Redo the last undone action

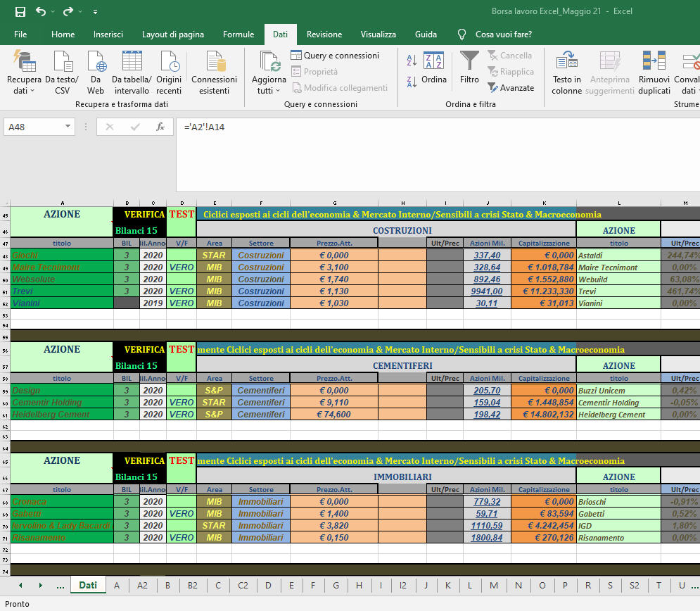pos(68,11)
